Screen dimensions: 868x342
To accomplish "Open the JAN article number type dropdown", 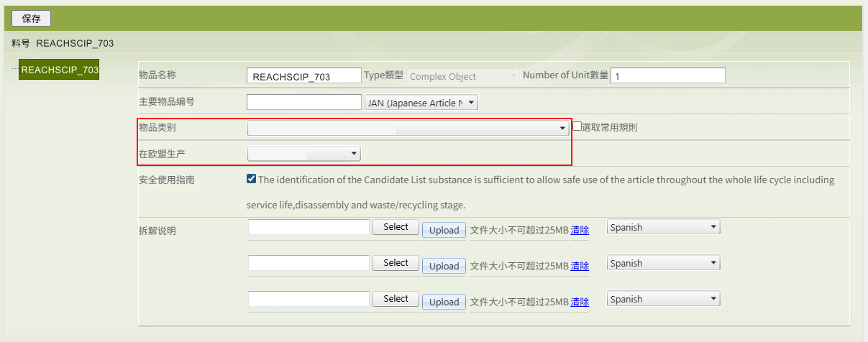I will (421, 103).
